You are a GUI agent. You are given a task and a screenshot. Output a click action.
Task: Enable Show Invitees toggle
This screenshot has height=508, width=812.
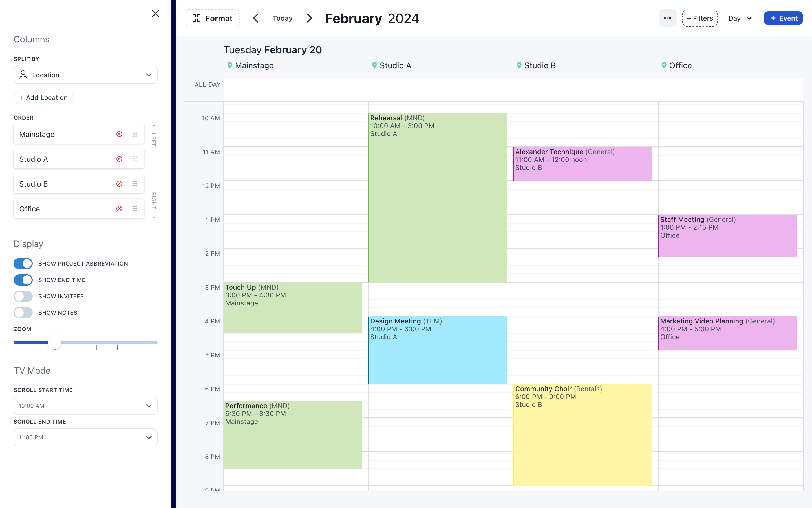(23, 296)
